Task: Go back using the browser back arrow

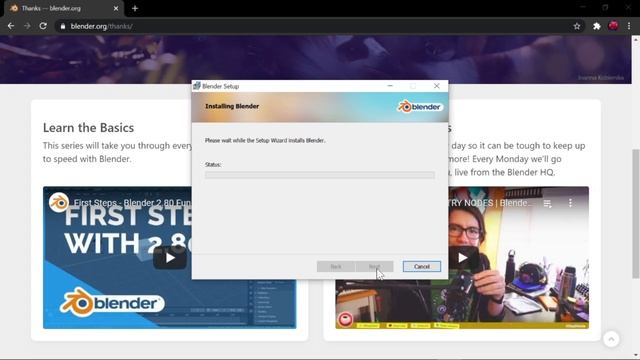Action: [x=11, y=26]
